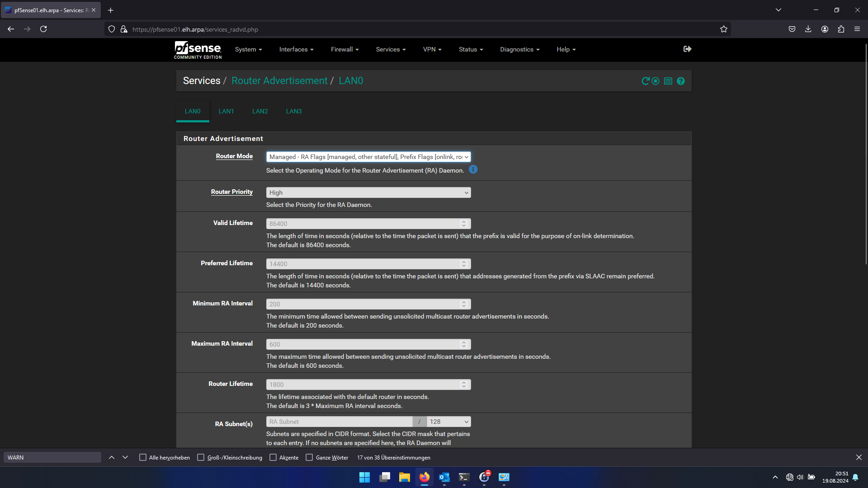Image resolution: width=868 pixels, height=488 pixels.
Task: Open the Router Mode dropdown
Action: (368, 157)
